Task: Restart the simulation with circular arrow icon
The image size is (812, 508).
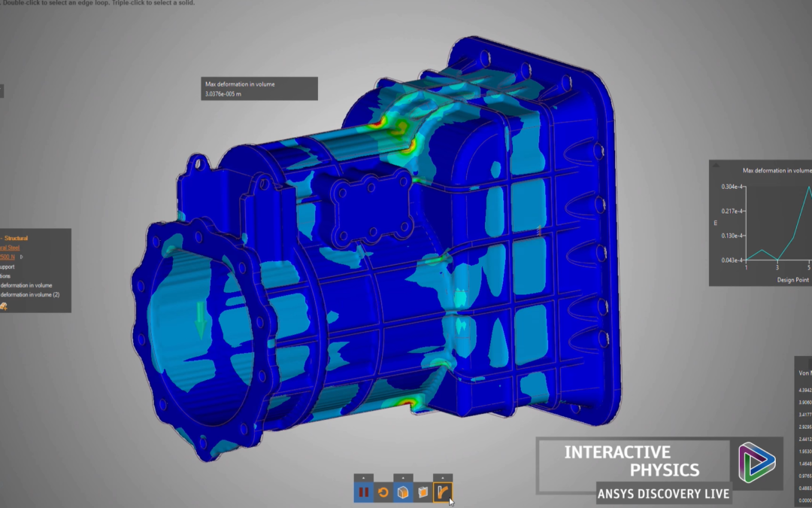Action: [383, 492]
